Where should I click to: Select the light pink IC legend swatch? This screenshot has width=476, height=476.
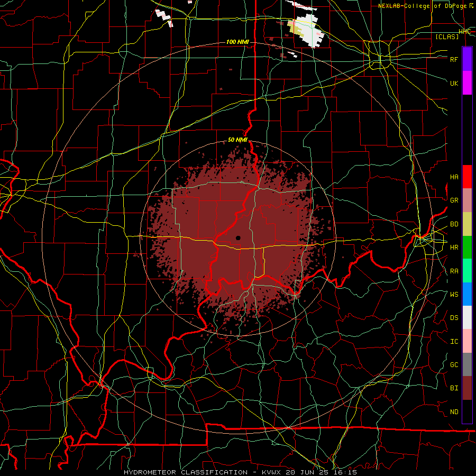(467, 341)
